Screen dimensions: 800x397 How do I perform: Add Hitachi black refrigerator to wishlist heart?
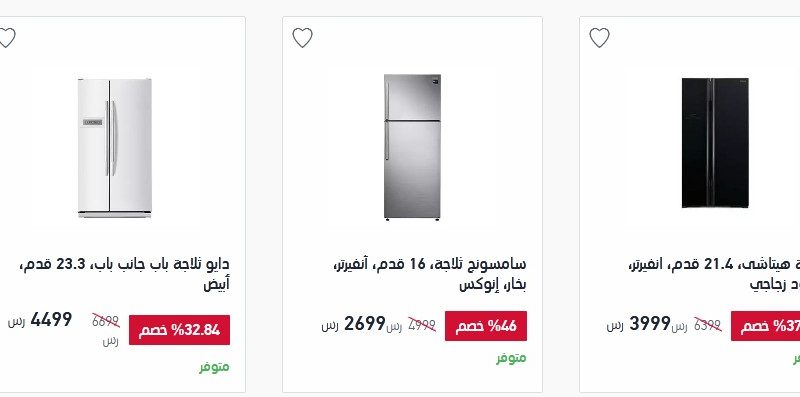pos(599,37)
